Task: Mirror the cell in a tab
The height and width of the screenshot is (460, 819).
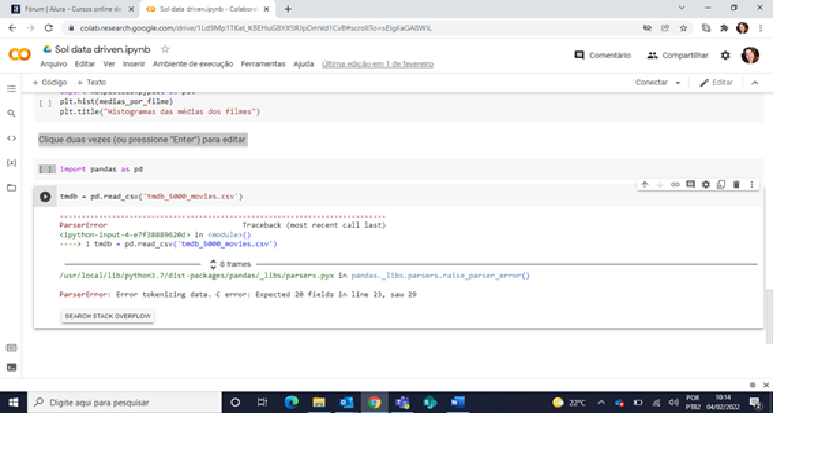Action: (721, 184)
